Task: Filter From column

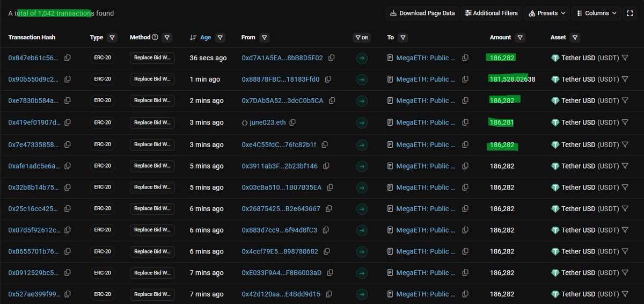Action: point(264,38)
